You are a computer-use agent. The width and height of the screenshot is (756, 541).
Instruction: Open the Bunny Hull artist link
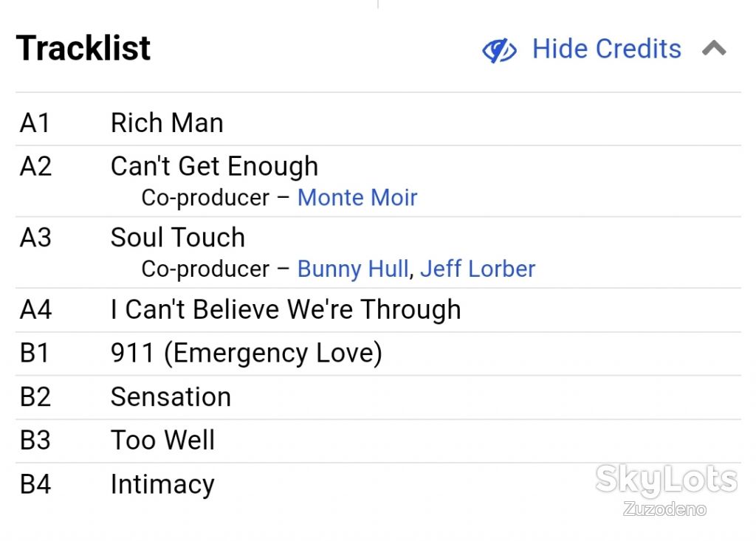353,269
